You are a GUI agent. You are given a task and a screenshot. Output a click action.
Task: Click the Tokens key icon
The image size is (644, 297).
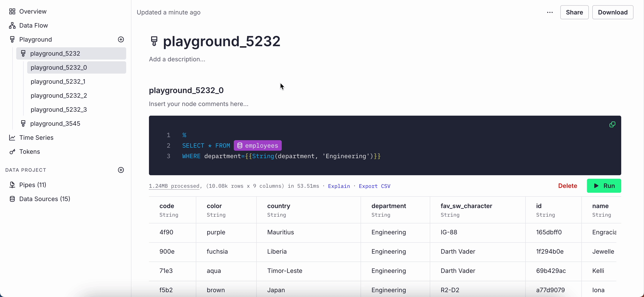coord(12,152)
